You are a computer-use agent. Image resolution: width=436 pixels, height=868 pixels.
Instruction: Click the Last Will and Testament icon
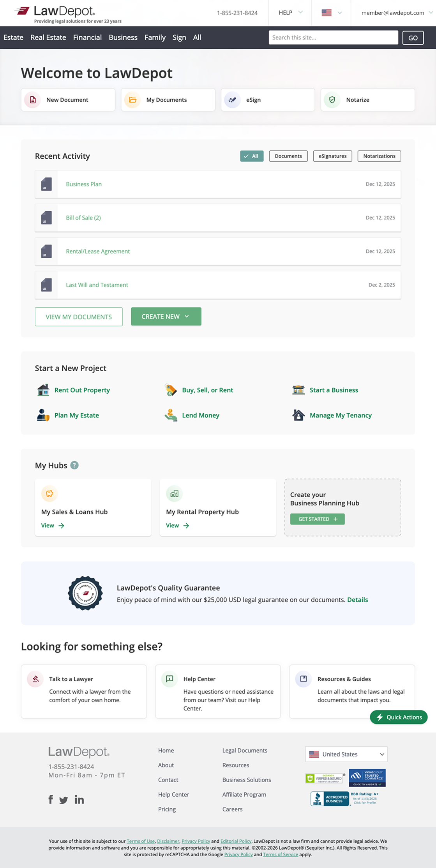(46, 285)
